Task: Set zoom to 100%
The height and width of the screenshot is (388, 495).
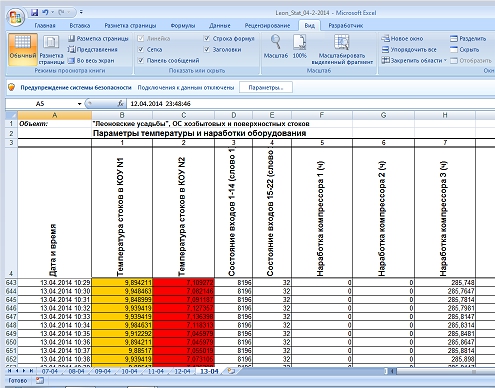Action: (299, 47)
